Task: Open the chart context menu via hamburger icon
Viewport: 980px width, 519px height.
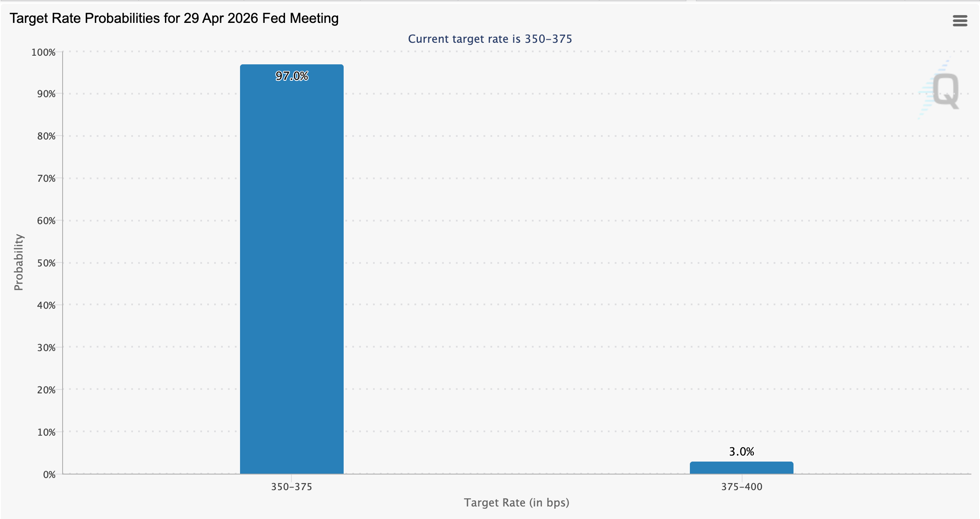Action: tap(960, 20)
